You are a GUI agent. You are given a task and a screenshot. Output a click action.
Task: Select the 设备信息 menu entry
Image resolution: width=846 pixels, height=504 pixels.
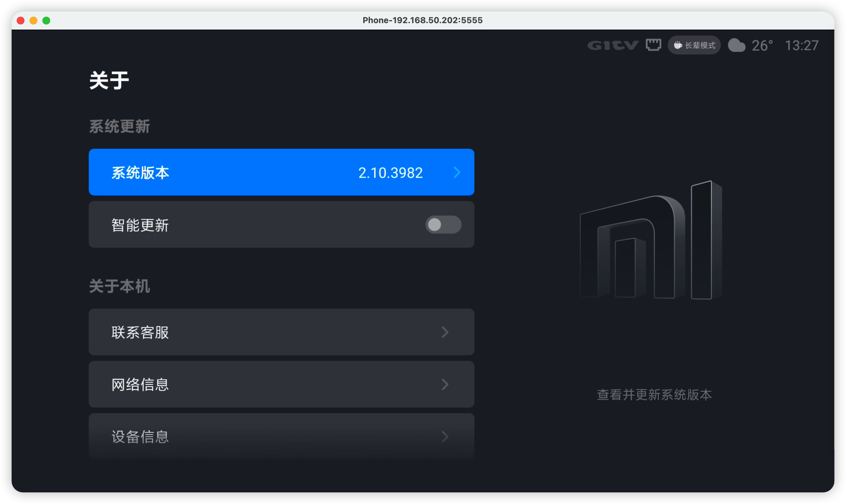pyautogui.click(x=281, y=437)
